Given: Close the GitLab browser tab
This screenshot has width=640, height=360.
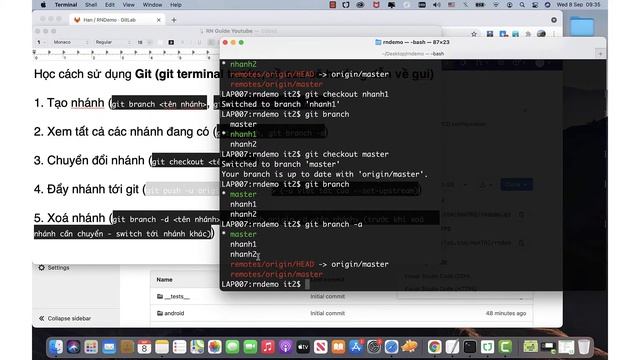Looking at the screenshot, I should point(159,20).
